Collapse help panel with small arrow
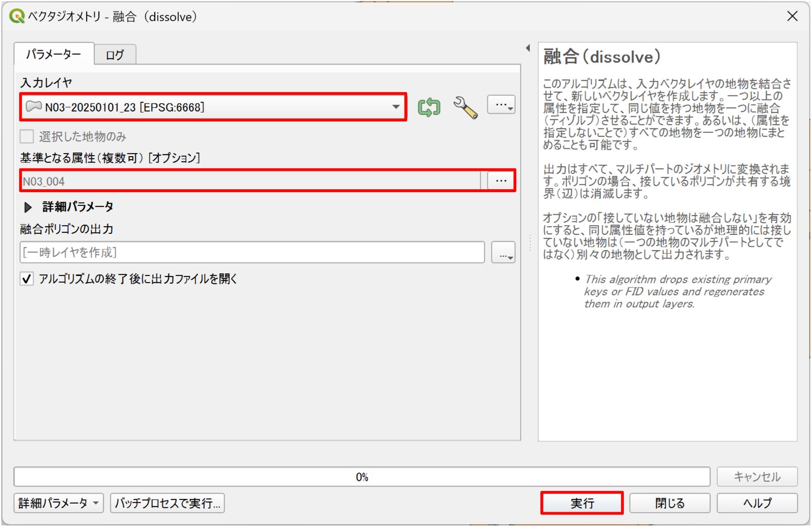 click(x=528, y=48)
